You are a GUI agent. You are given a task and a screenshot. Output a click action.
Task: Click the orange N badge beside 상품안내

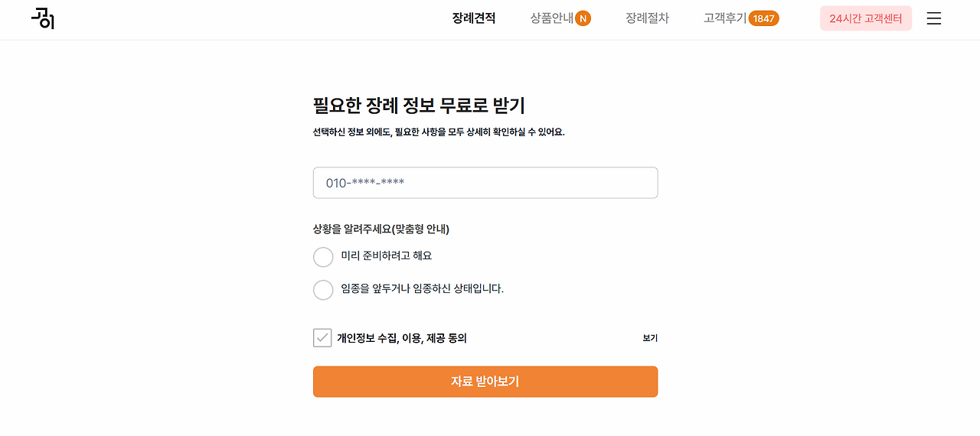pyautogui.click(x=583, y=18)
